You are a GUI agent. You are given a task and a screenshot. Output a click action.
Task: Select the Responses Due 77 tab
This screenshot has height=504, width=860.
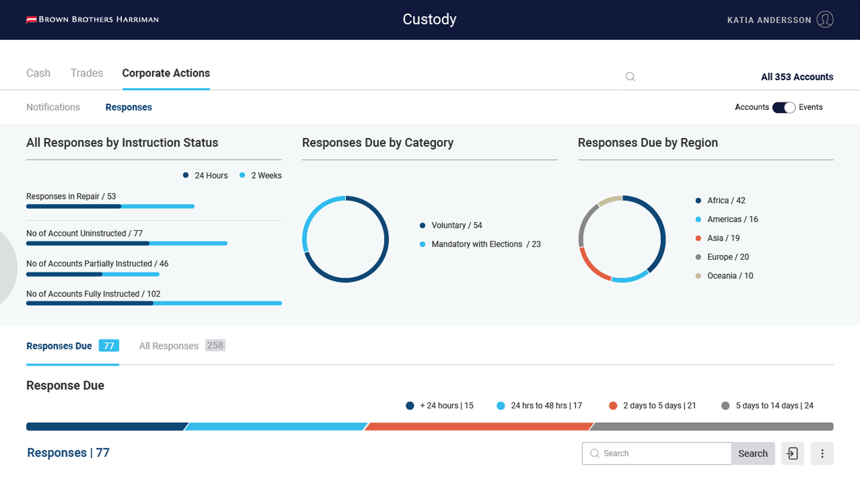(73, 346)
